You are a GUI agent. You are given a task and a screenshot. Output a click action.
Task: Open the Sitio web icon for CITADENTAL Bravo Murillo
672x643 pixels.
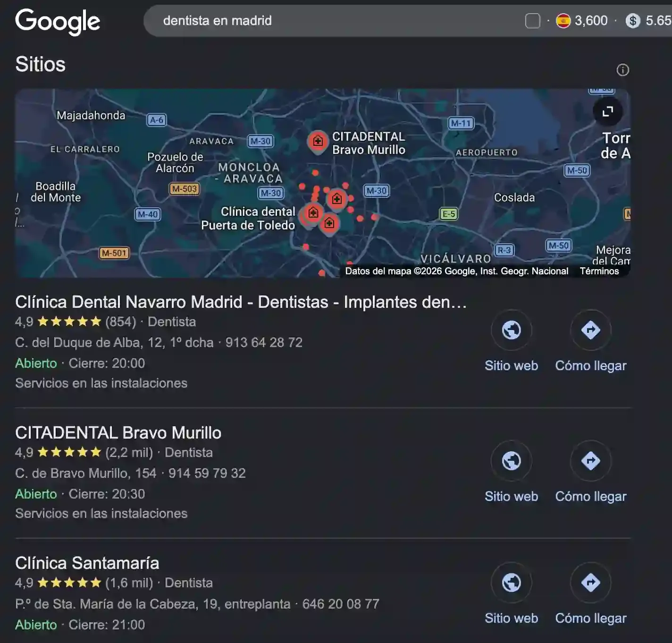pyautogui.click(x=512, y=461)
